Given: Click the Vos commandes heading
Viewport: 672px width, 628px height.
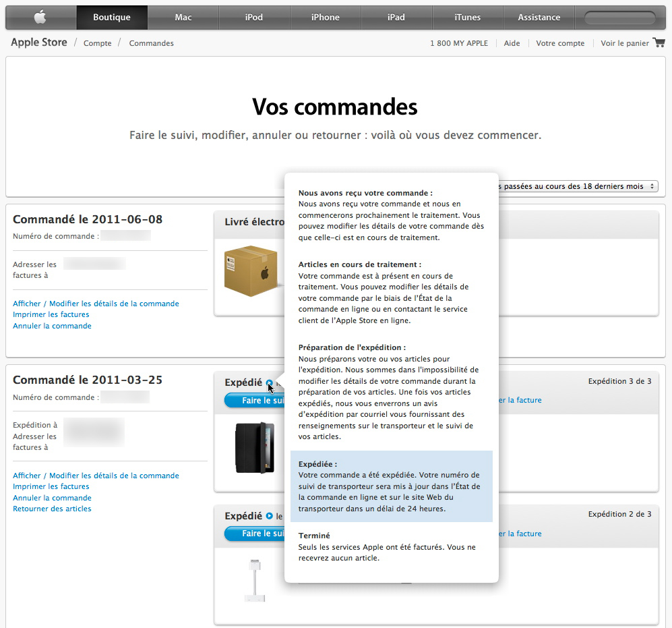Looking at the screenshot, I should [335, 107].
